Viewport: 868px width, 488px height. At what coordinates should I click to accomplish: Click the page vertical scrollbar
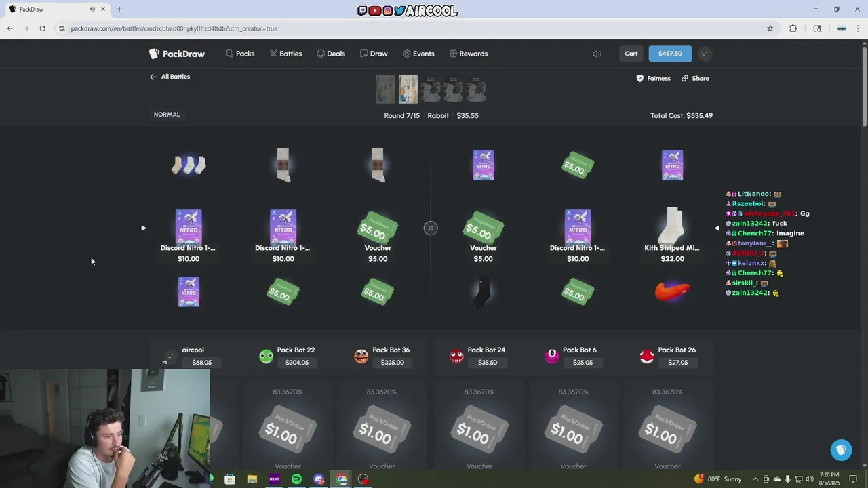point(865,88)
